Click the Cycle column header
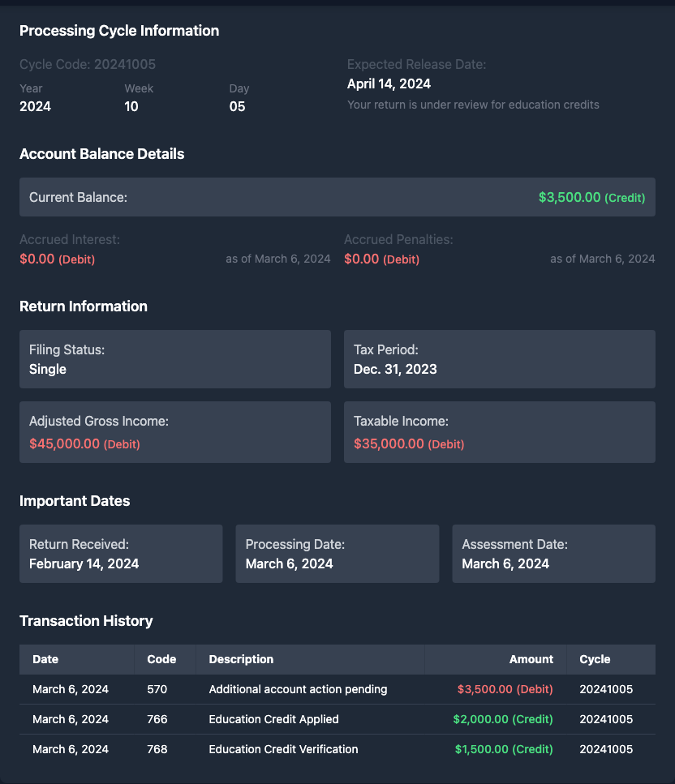The image size is (675, 784). [x=595, y=659]
